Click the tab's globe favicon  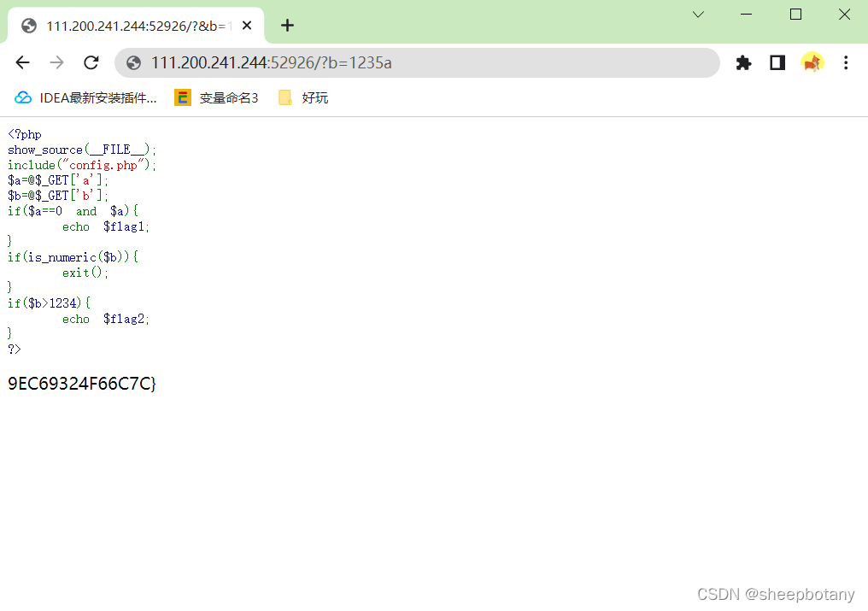click(x=29, y=26)
